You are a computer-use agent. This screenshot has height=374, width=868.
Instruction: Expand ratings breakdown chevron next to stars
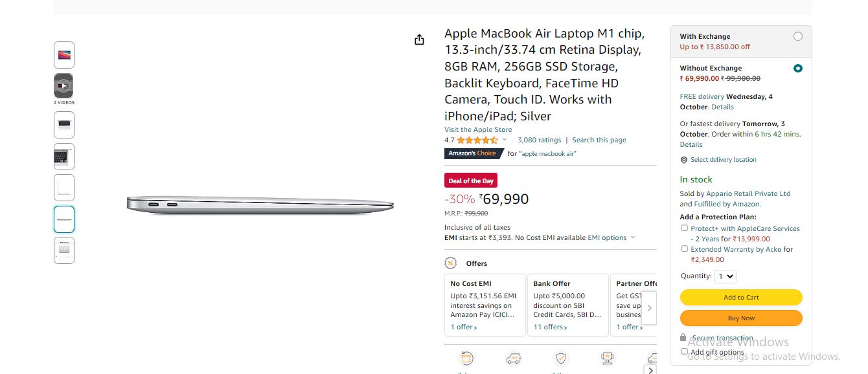503,140
